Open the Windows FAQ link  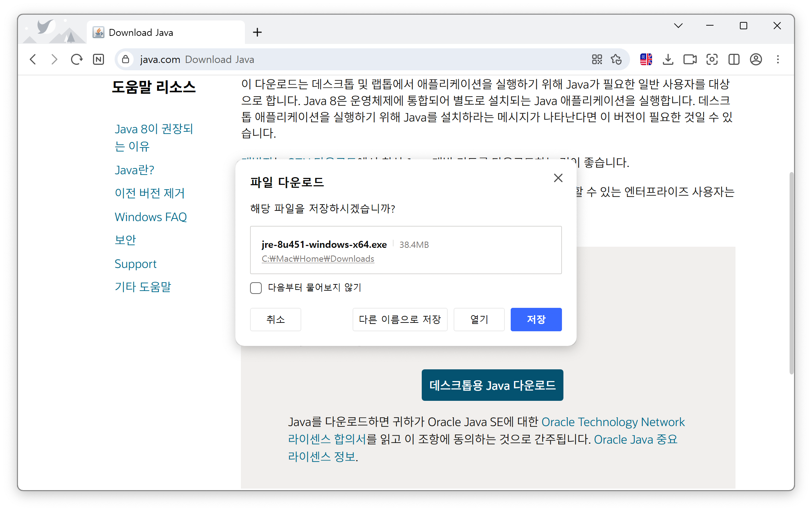(x=151, y=217)
